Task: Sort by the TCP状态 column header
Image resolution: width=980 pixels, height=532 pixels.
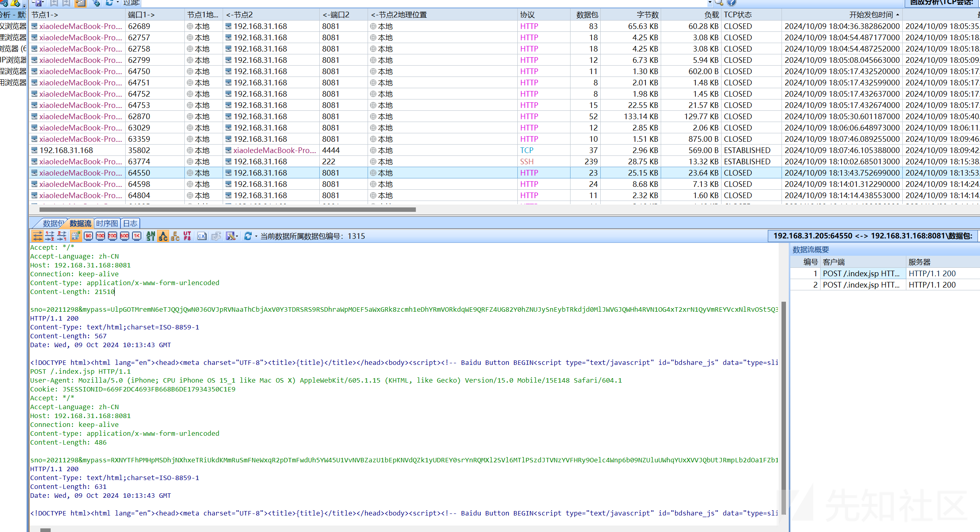Action: click(x=751, y=15)
